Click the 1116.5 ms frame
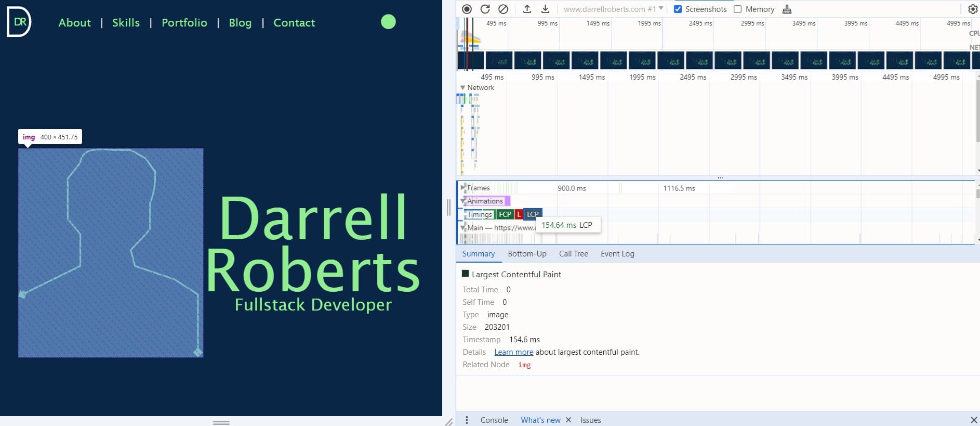The width and height of the screenshot is (980, 426). click(x=679, y=188)
